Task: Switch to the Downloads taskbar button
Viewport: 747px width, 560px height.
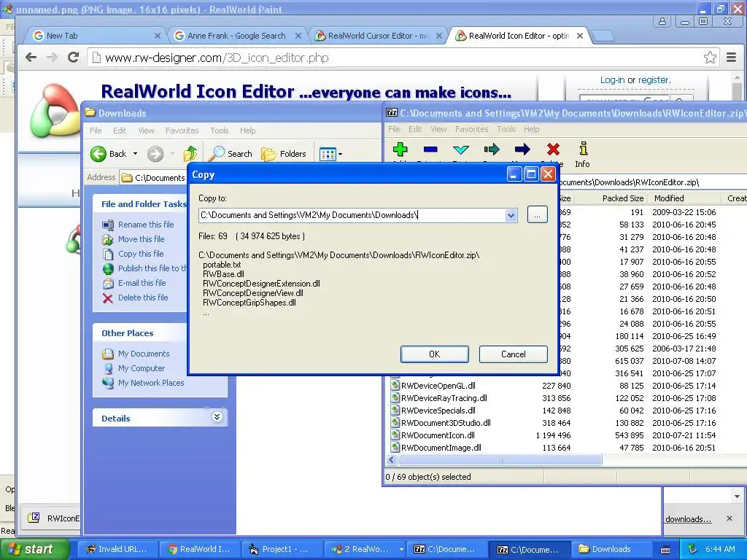Action: point(612,549)
